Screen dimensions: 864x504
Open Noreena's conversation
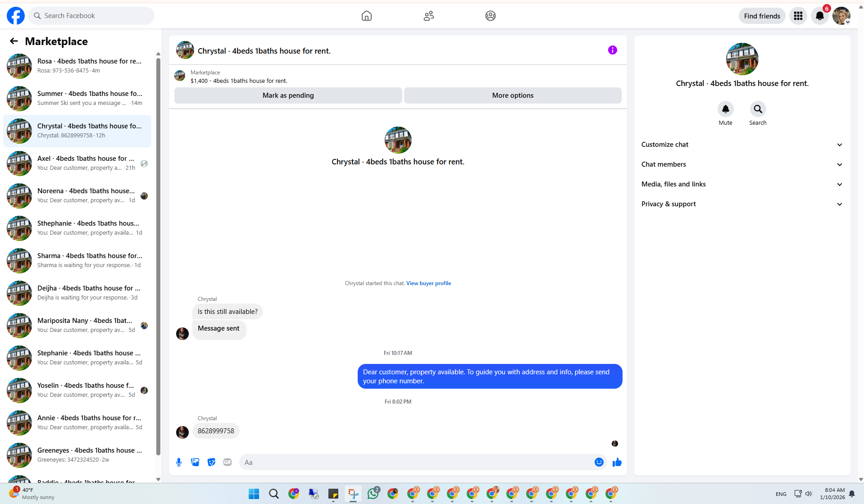77,196
